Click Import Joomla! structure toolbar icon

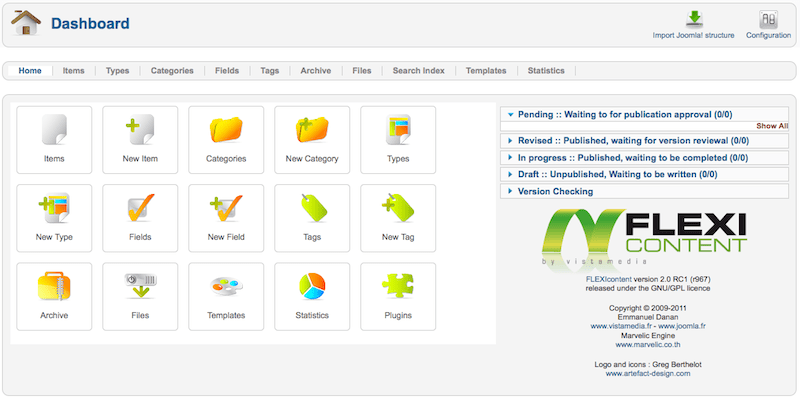click(x=694, y=24)
